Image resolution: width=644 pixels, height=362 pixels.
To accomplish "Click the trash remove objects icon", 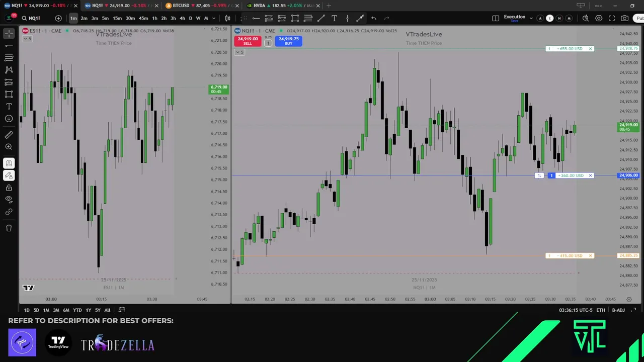I will 9,228.
